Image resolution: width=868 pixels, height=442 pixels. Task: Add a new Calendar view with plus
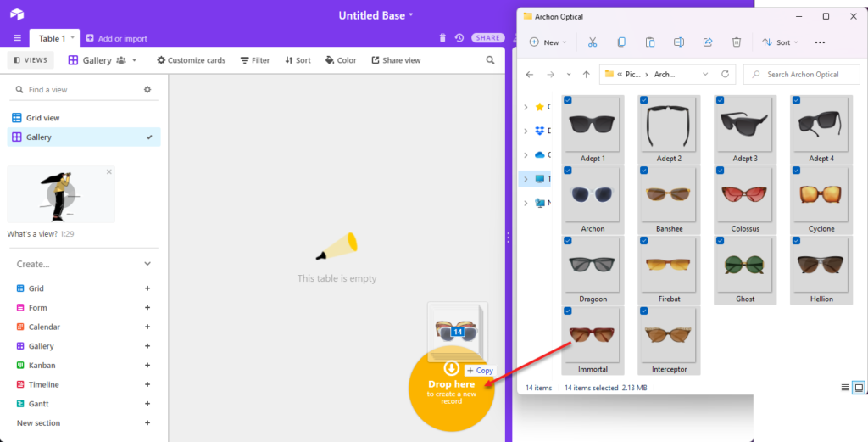click(147, 327)
